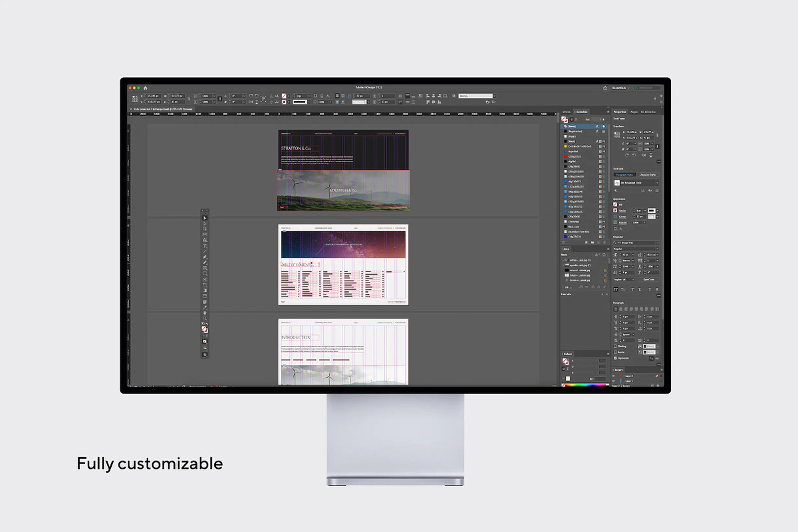This screenshot has height=532, width=798.
Task: Select the Properties tab
Action: 620,112
